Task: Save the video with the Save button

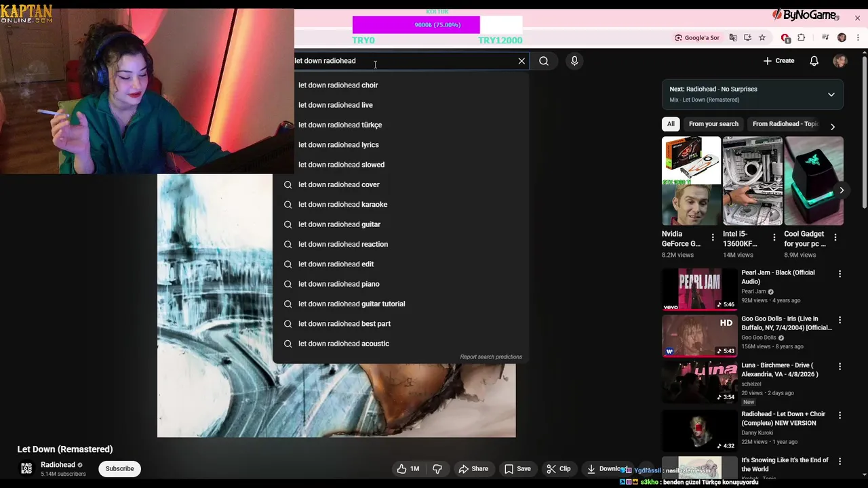Action: coord(517,468)
